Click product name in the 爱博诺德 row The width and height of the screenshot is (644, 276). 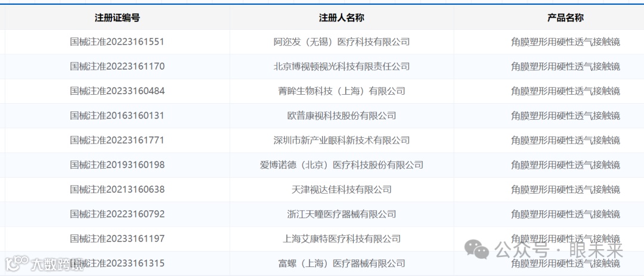565,165
